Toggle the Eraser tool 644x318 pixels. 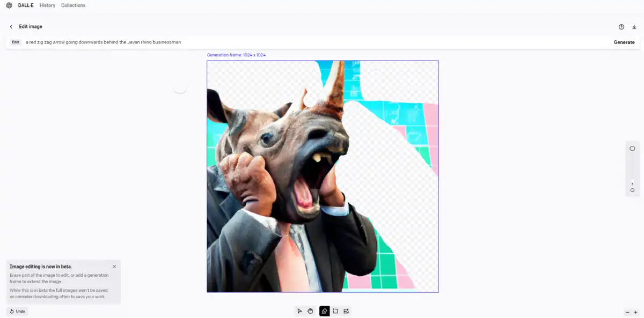[x=324, y=311]
